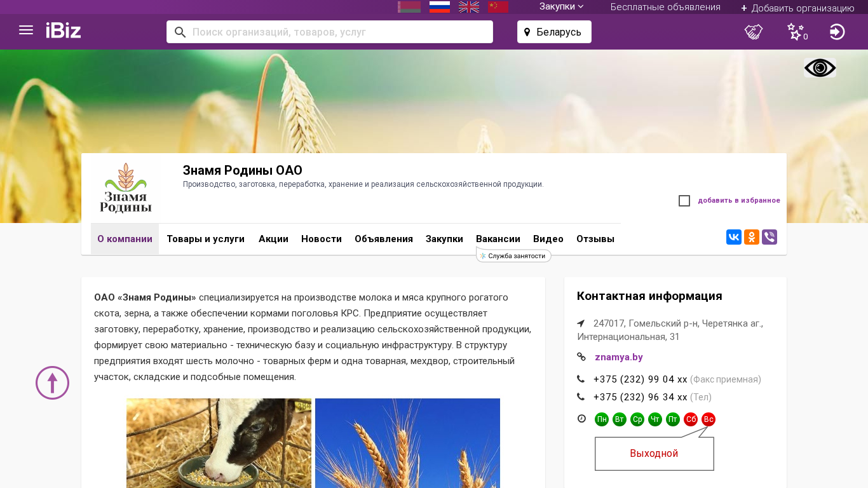Click phone icon beside Тел number
The height and width of the screenshot is (488, 868).
[x=581, y=397]
